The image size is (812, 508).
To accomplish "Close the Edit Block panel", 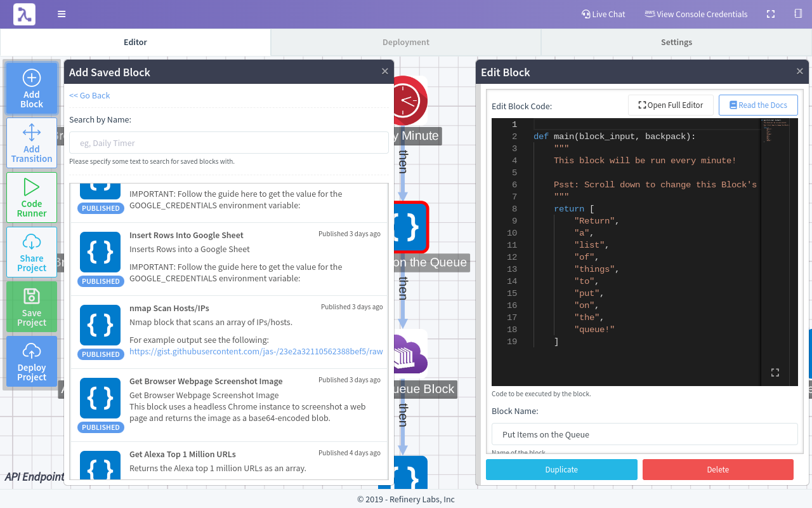I will click(800, 71).
